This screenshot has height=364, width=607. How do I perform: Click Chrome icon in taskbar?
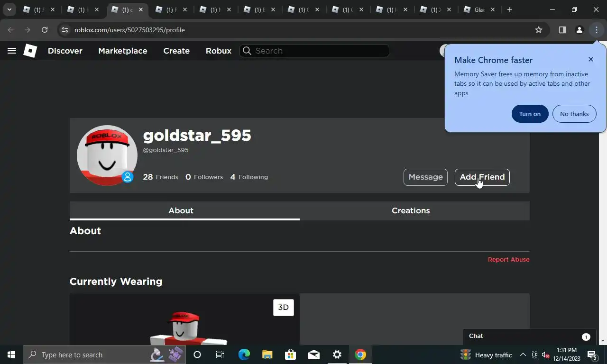coord(360,355)
